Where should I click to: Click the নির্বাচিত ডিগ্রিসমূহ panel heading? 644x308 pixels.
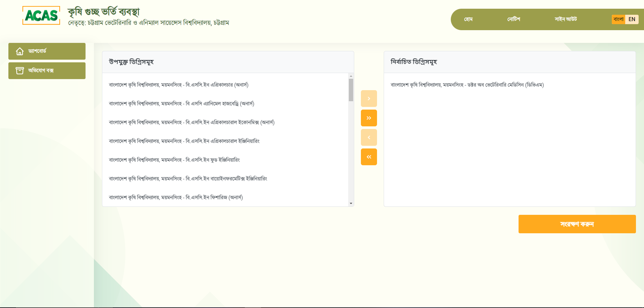414,62
